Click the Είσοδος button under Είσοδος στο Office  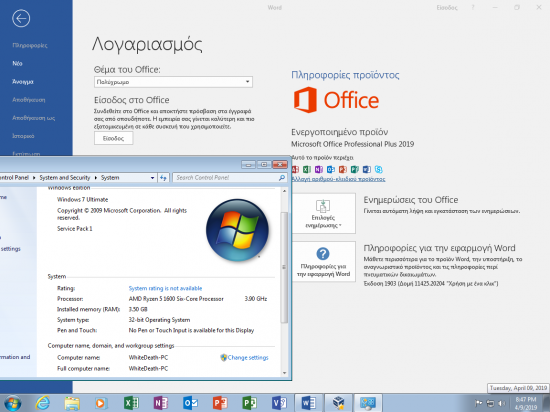pos(113,138)
